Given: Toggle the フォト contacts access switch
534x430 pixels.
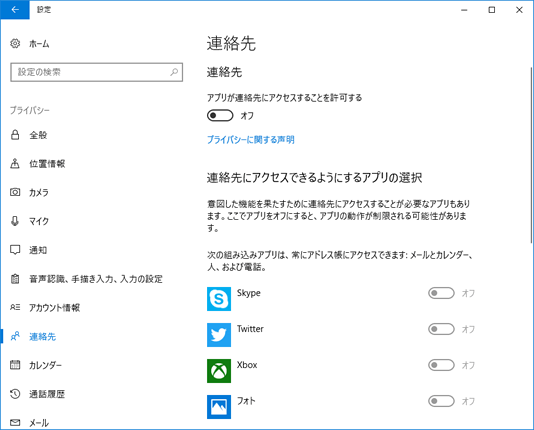Looking at the screenshot, I should (x=441, y=401).
